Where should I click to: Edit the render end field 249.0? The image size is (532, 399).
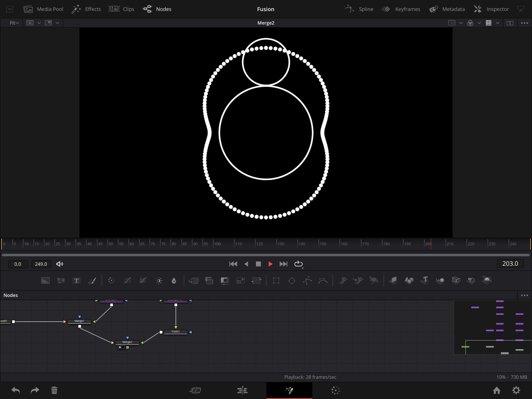tap(41, 264)
